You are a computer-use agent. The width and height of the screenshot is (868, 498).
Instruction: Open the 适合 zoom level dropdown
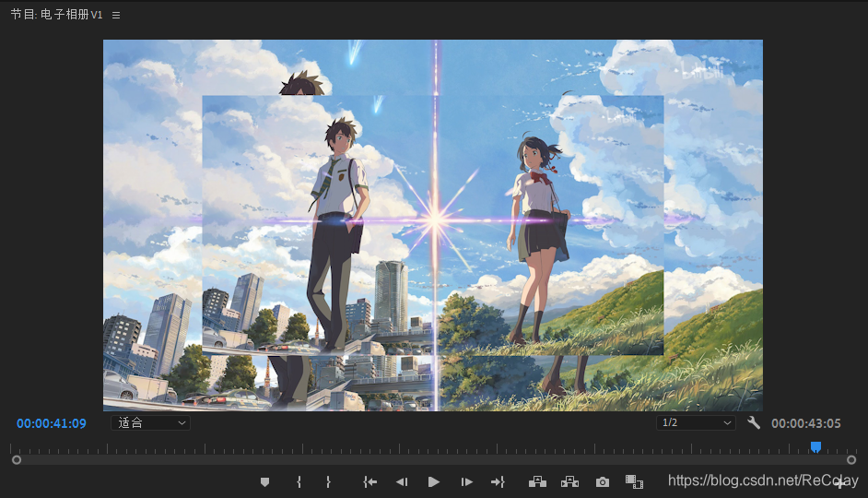[150, 422]
